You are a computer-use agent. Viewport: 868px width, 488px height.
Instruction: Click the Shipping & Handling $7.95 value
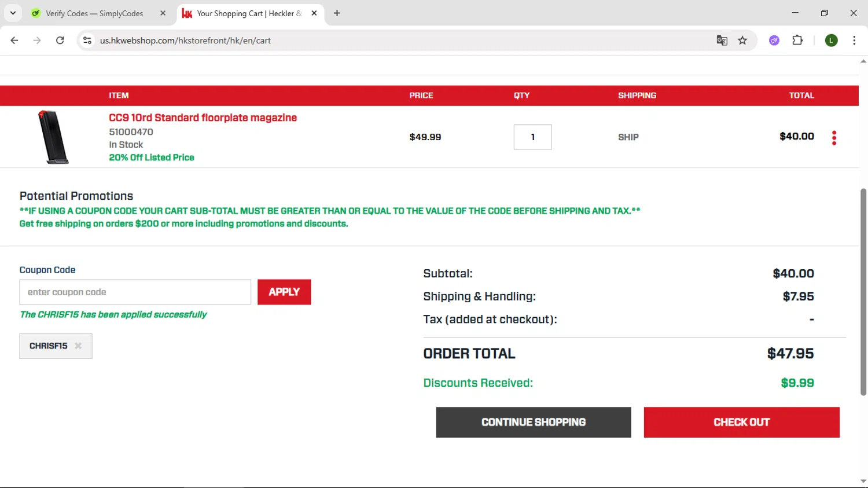[x=799, y=296]
